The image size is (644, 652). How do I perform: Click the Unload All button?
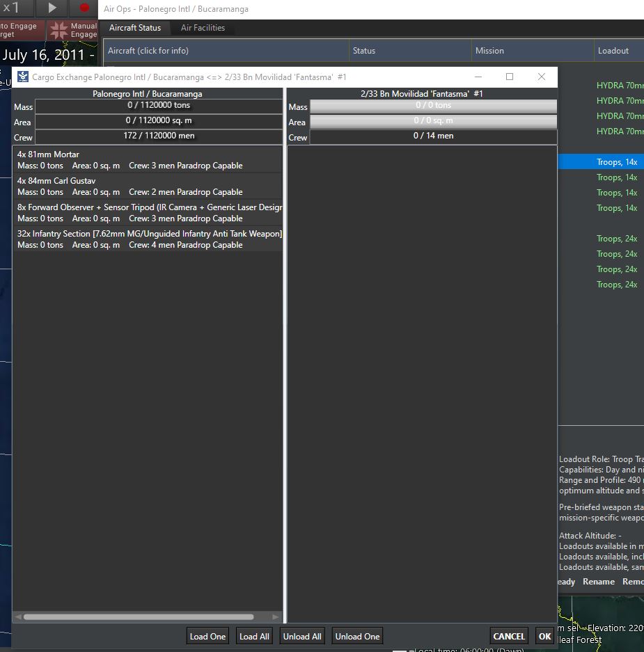pos(302,636)
